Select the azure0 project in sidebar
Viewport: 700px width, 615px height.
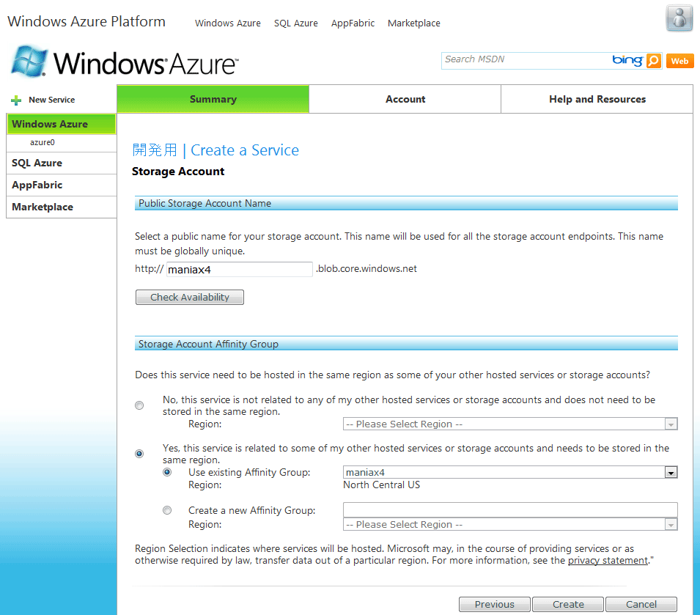[43, 142]
